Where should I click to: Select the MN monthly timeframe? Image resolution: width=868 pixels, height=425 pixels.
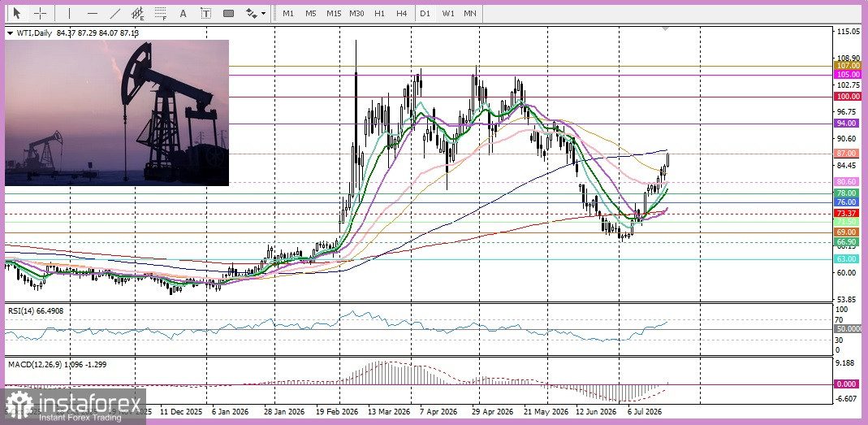point(470,13)
